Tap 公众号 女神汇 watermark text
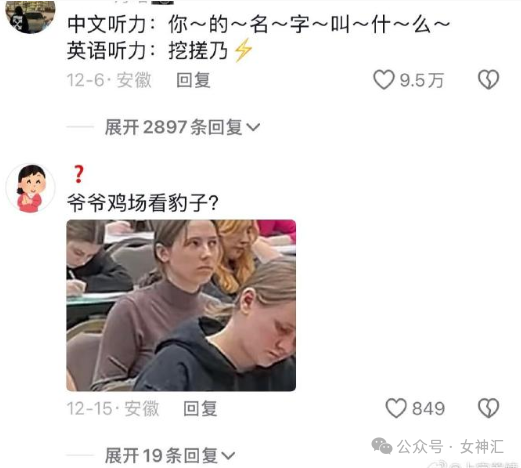Image resolution: width=521 pixels, height=468 pixels. 450,447
